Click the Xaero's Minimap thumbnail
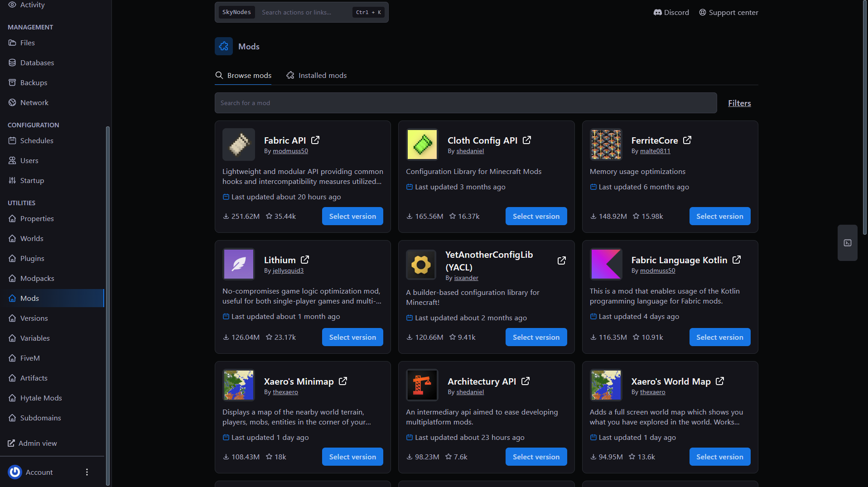Viewport: 868px width, 487px height. pyautogui.click(x=239, y=385)
